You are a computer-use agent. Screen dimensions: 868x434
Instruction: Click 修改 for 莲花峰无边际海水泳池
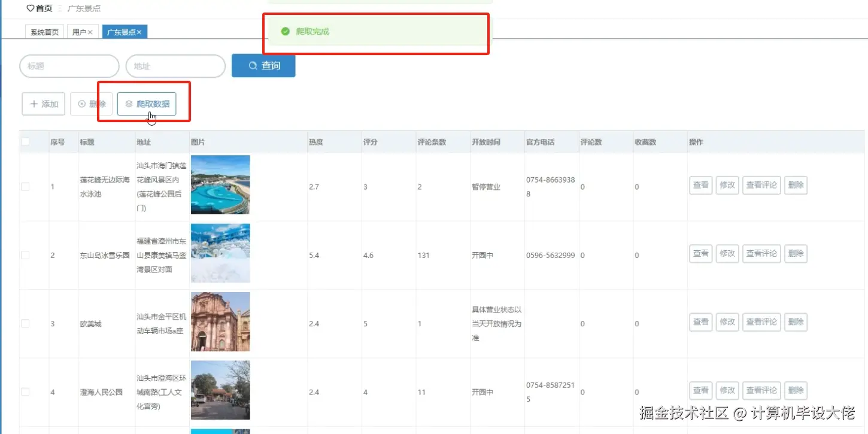pos(727,185)
